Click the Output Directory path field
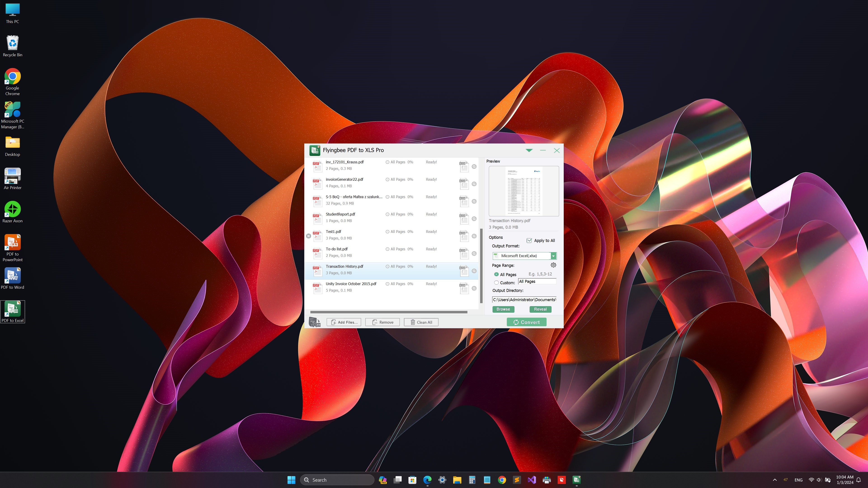Viewport: 868px width, 488px height. pyautogui.click(x=524, y=300)
